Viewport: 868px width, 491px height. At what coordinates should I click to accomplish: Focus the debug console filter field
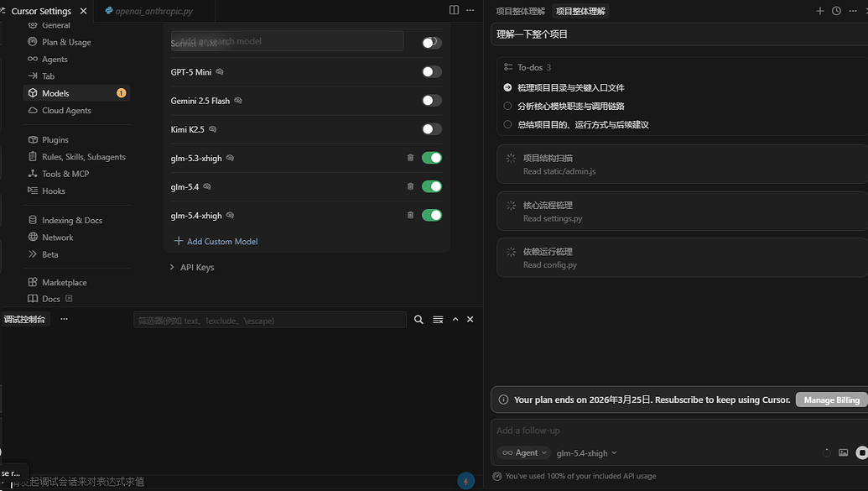[x=270, y=321]
